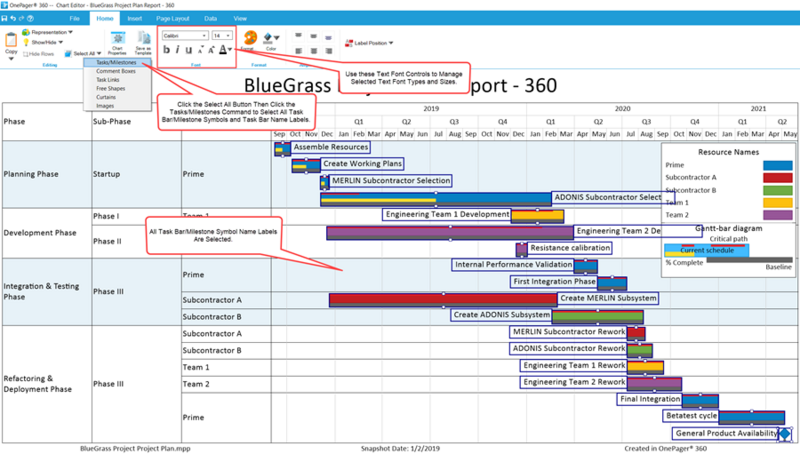Click the Prime blue legend swatch

pyautogui.click(x=778, y=165)
